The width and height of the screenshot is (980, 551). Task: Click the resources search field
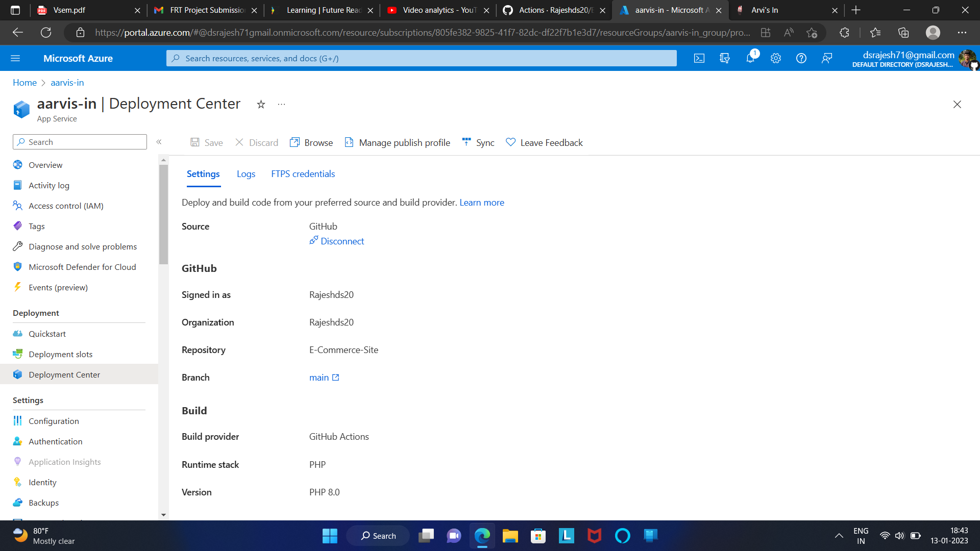click(421, 58)
